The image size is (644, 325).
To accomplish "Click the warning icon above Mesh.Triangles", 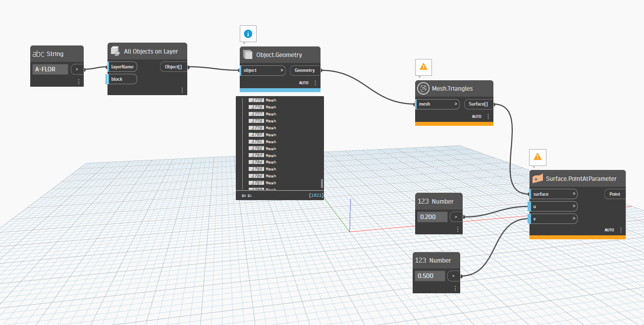I will pos(423,66).
